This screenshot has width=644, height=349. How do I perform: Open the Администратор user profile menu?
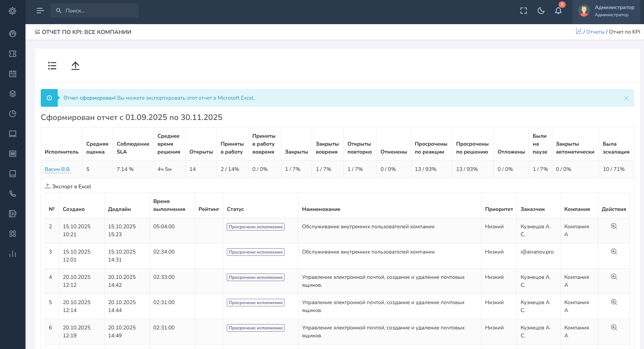(607, 11)
